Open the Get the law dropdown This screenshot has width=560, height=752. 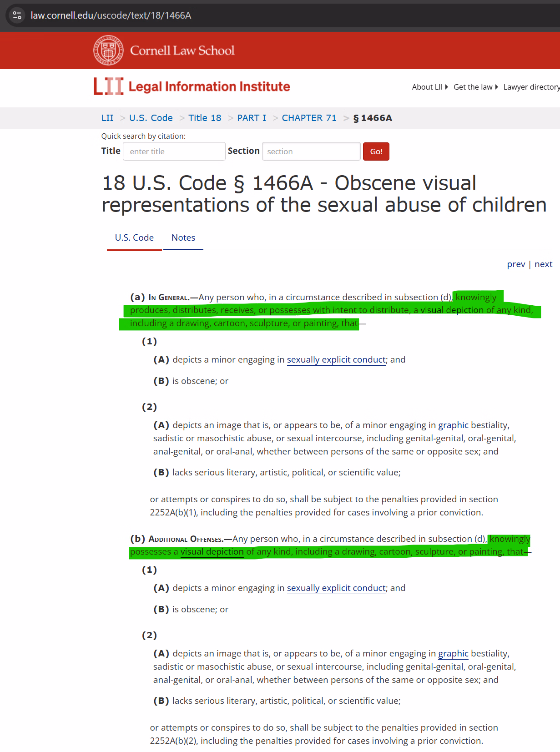(x=475, y=87)
